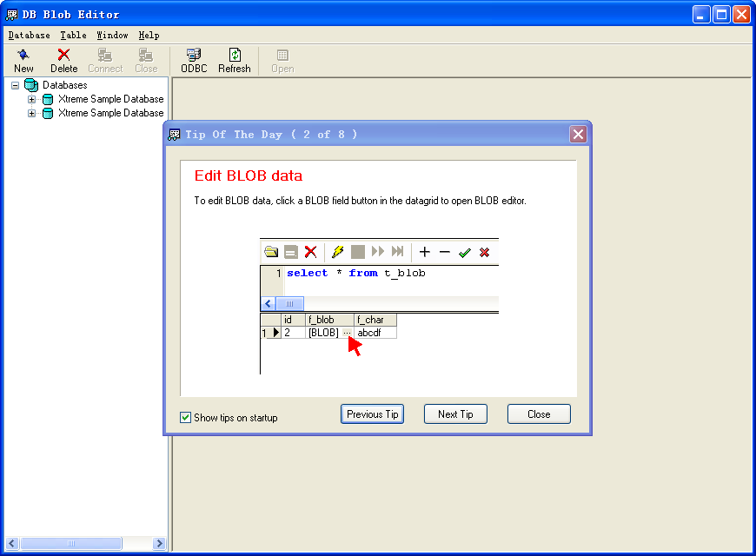Expand the second Xtreme Sample Database
756x556 pixels.
pyautogui.click(x=31, y=113)
